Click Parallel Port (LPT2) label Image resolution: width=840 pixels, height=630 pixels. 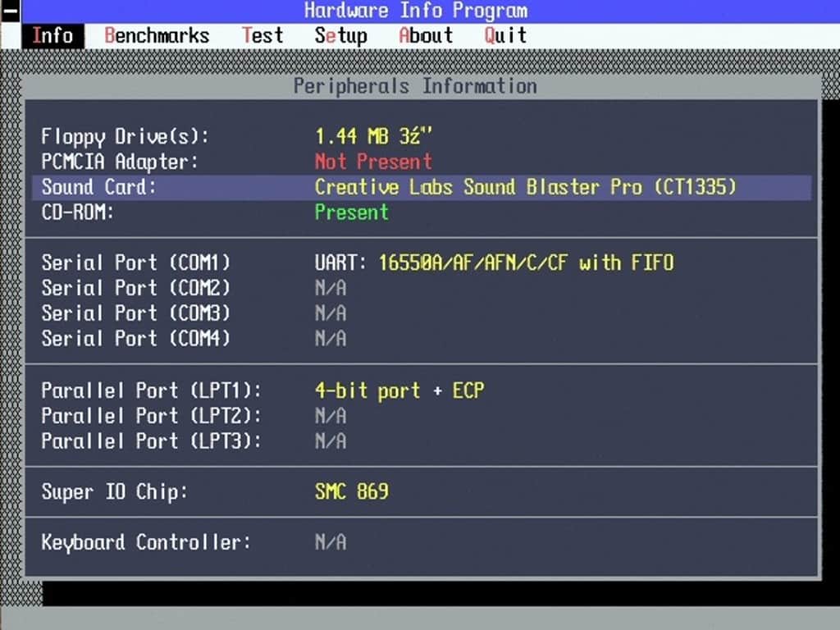(x=151, y=416)
